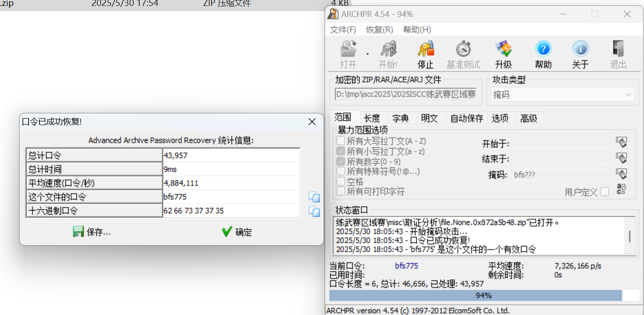Click 7,326,166 p/s average speed text

(578, 266)
